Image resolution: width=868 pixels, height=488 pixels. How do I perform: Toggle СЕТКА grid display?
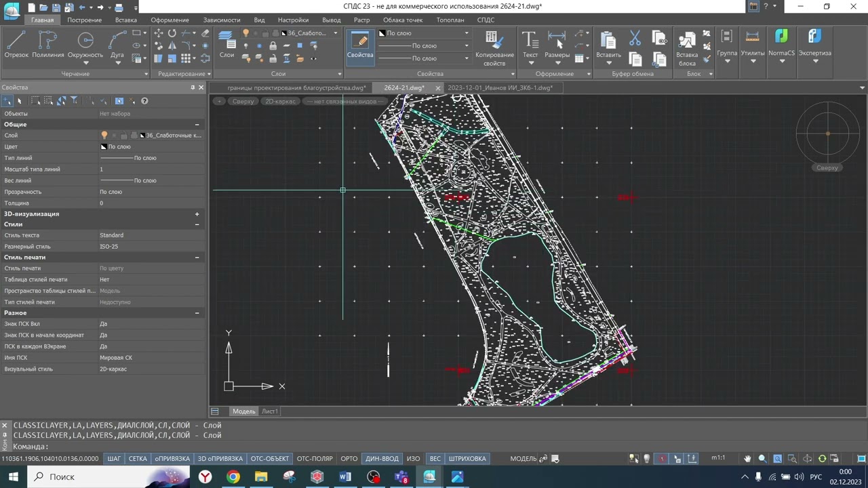(x=138, y=459)
